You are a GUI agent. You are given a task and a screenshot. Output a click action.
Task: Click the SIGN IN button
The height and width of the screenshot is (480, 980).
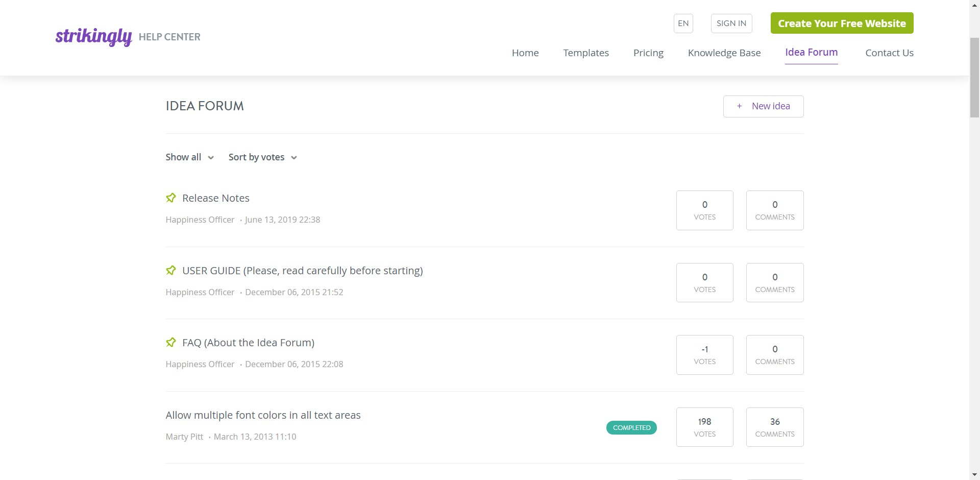tap(731, 23)
